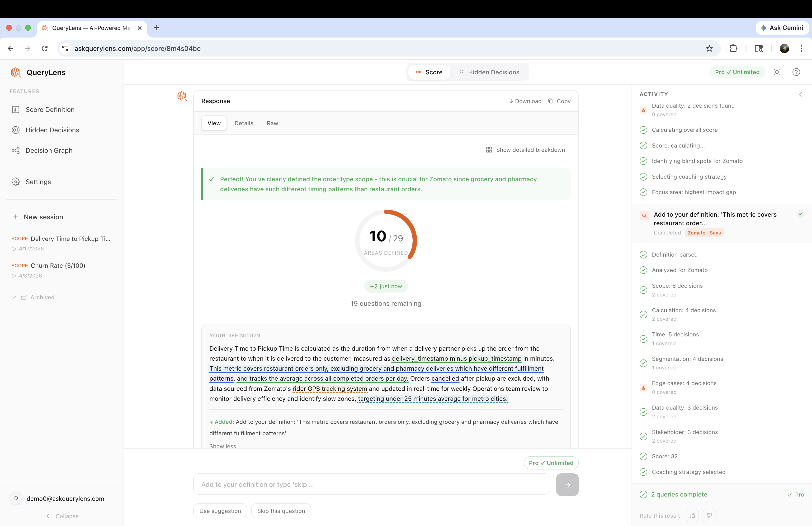Click the Use suggestion button

[x=220, y=511]
